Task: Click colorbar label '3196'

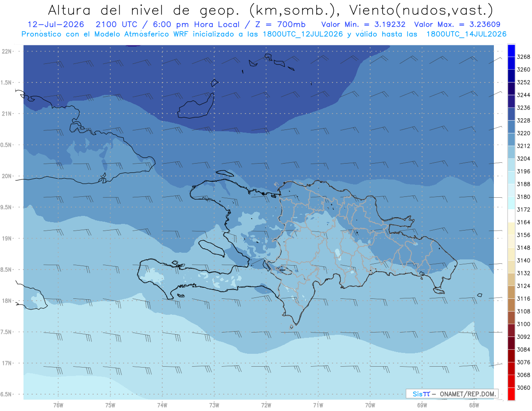Action: [x=524, y=172]
